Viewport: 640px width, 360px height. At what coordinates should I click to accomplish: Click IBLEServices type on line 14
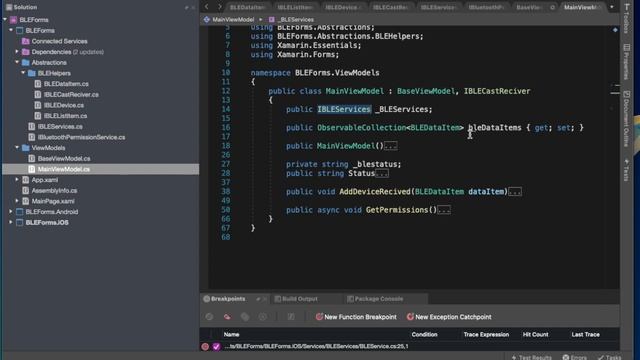click(x=344, y=109)
